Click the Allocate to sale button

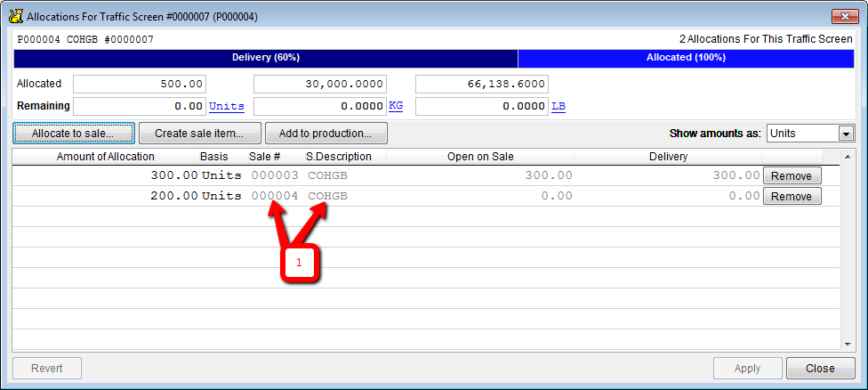[x=74, y=134]
